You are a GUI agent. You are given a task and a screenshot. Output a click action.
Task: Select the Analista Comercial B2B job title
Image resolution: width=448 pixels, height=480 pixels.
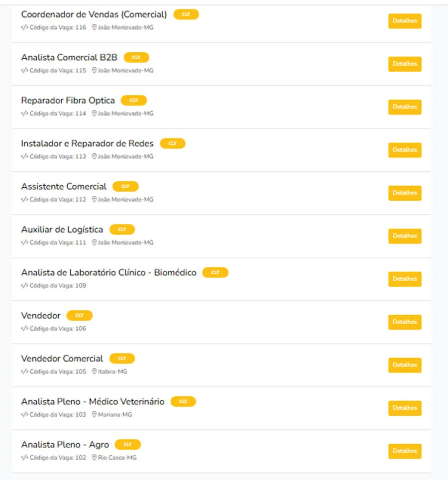click(69, 57)
